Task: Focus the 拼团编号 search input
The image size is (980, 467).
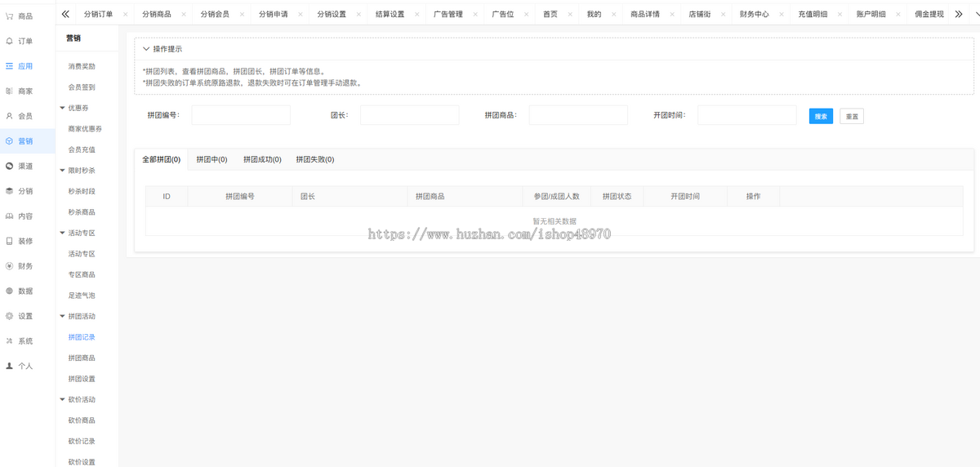Action: pos(241,115)
